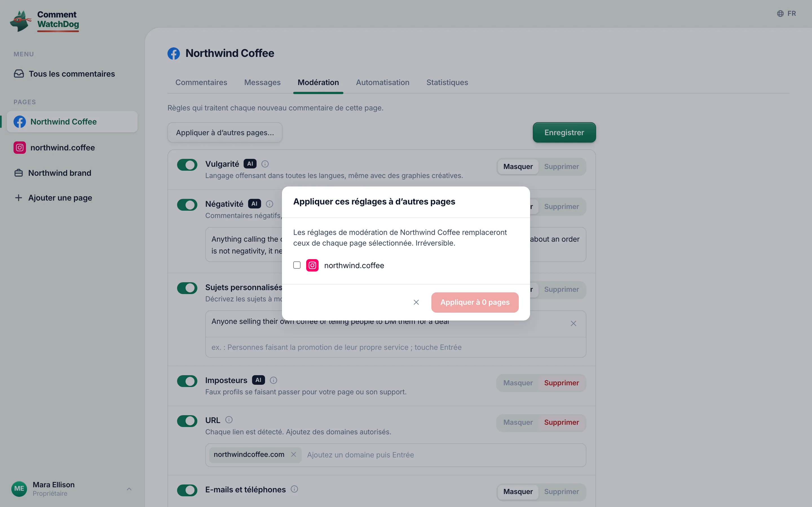Image resolution: width=812 pixels, height=507 pixels.
Task: Click the info icon beside Impostors rule
Action: click(273, 380)
